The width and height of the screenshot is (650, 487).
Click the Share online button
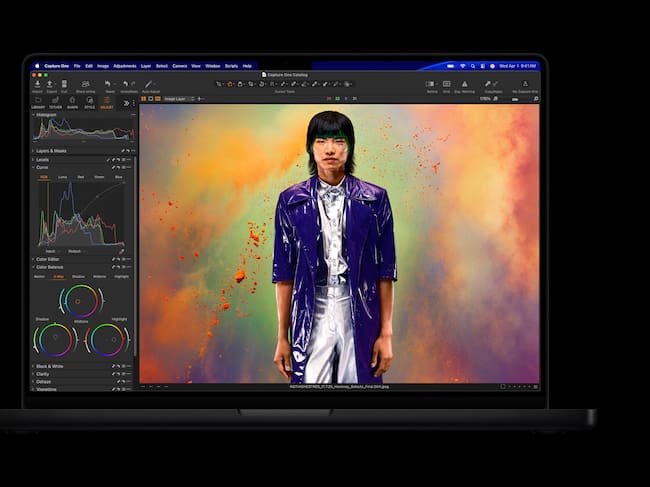[85, 85]
